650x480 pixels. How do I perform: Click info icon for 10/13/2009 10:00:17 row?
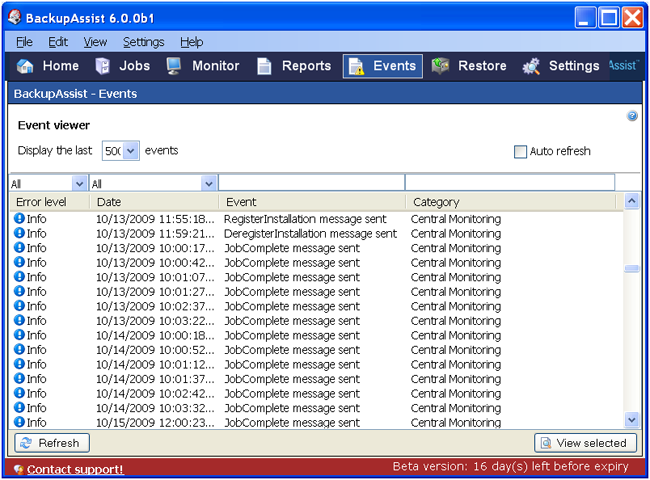pyautogui.click(x=19, y=247)
